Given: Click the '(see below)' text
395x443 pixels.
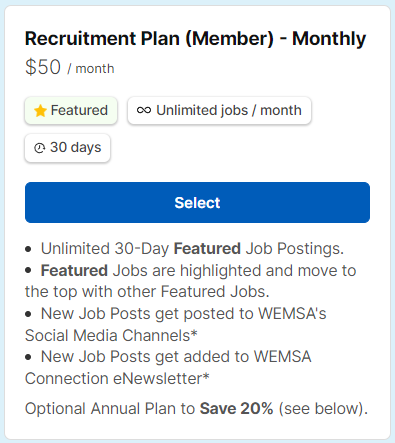Looking at the screenshot, I should coord(323,409).
